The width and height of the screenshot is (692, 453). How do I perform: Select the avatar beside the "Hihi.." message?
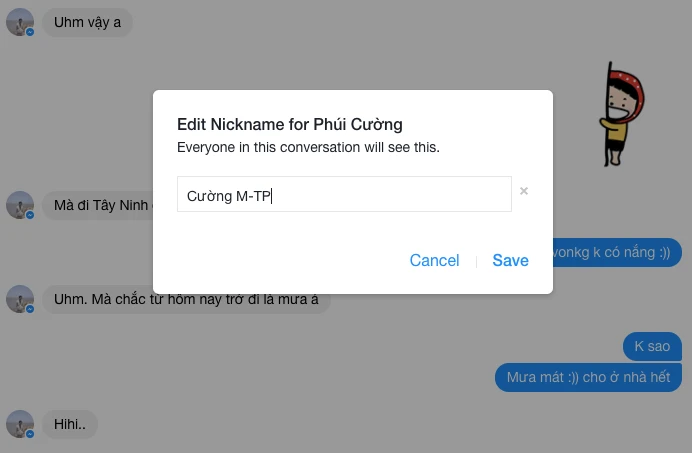[19, 424]
